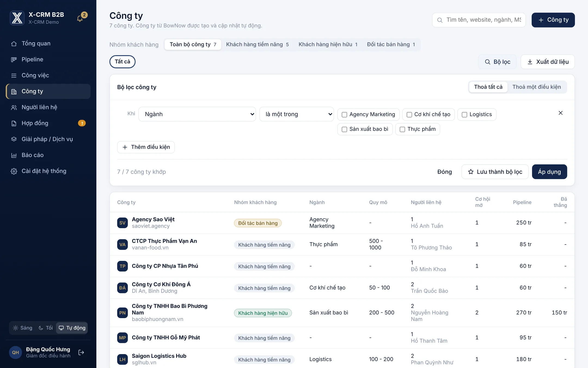Set theme to Tự động
Viewport: 588px width, 368px height.
coord(72,328)
